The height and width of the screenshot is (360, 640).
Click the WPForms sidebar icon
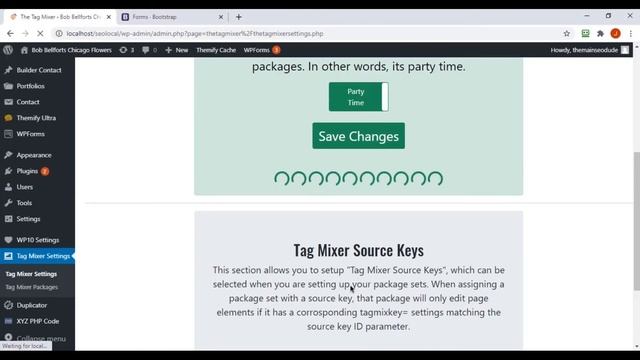click(x=8, y=134)
